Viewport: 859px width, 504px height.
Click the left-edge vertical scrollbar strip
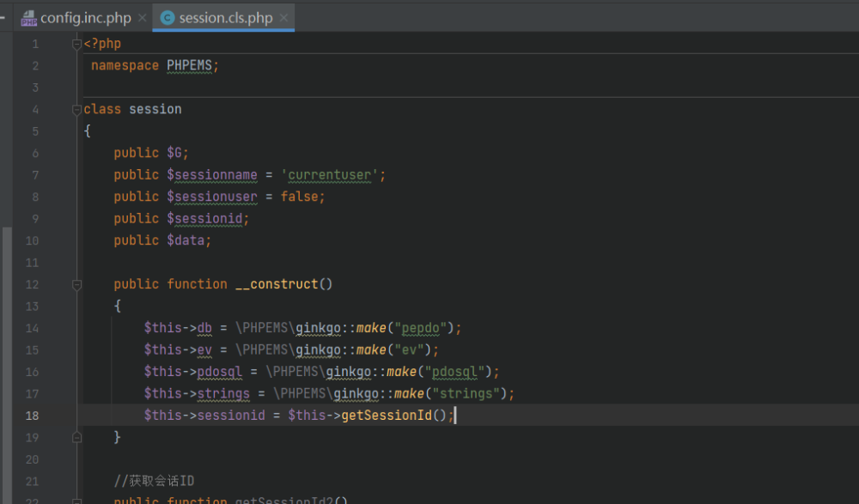tap(7, 364)
